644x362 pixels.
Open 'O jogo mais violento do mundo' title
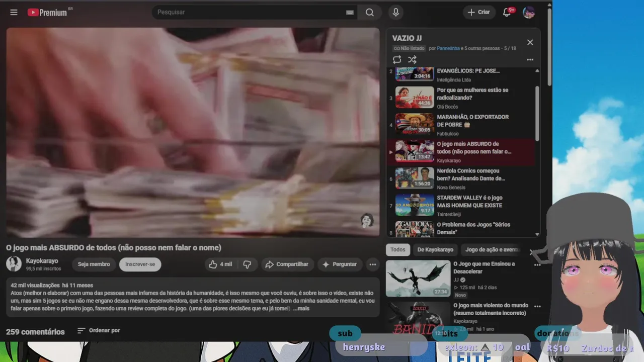(x=491, y=309)
